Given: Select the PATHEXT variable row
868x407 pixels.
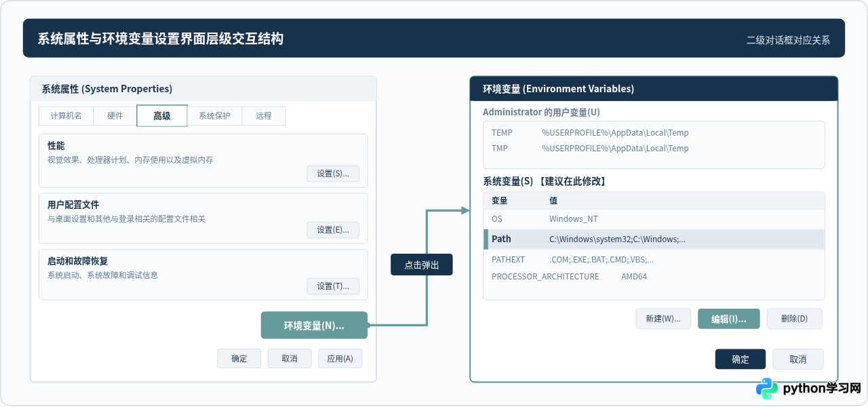Looking at the screenshot, I should coord(654,260).
